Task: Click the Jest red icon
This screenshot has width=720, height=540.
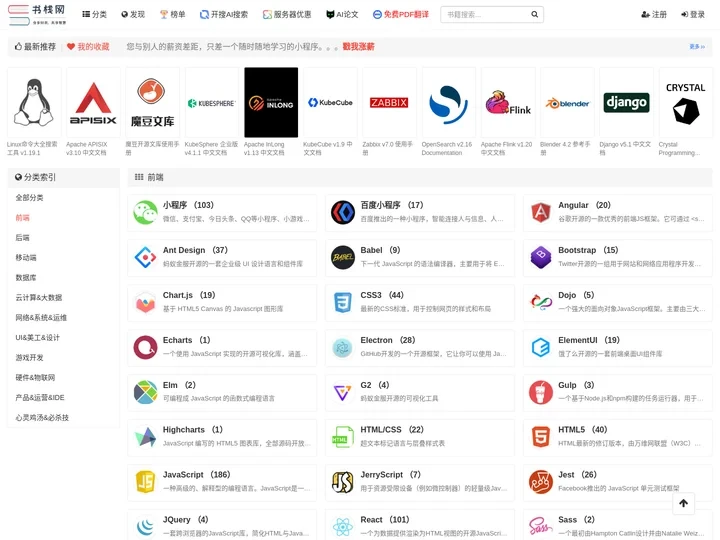Action: coord(541,482)
